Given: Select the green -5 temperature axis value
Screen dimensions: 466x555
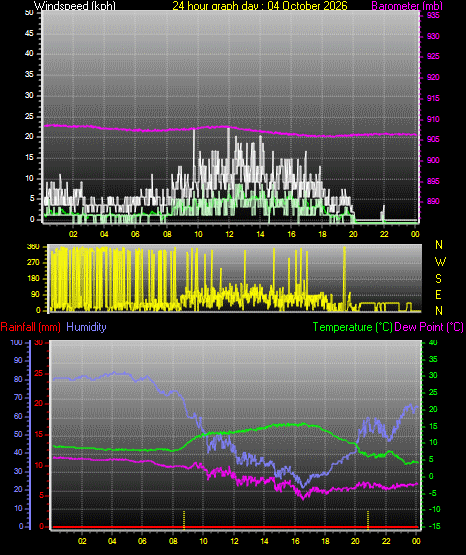Looking at the screenshot, I should (433, 493).
